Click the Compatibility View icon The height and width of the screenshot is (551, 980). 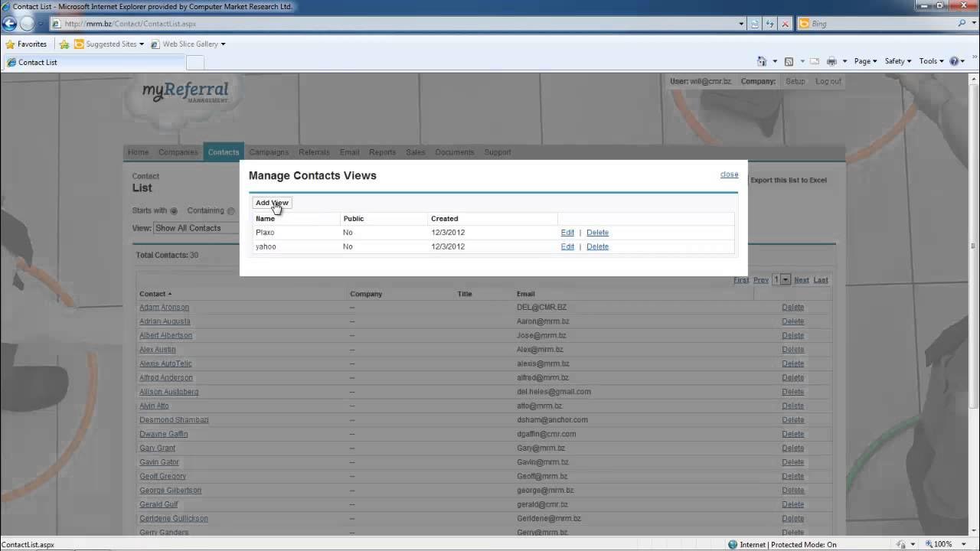pos(755,24)
